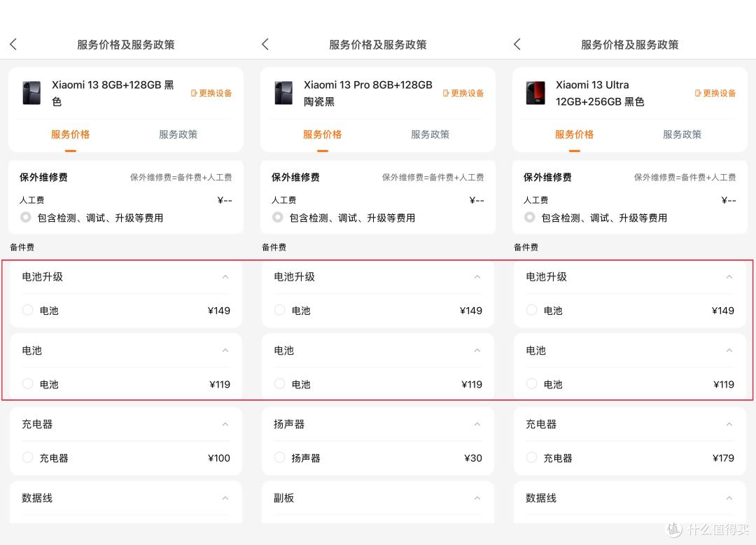Select the ¥149 电池 radio for Xiaomi 13 Ultra
Viewport: 756px width, 545px height.
[x=532, y=310]
